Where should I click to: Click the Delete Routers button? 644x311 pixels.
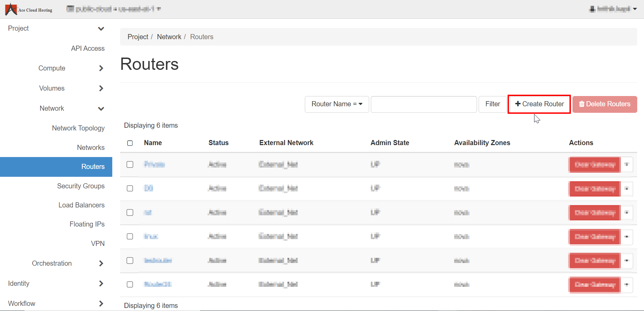(x=605, y=104)
